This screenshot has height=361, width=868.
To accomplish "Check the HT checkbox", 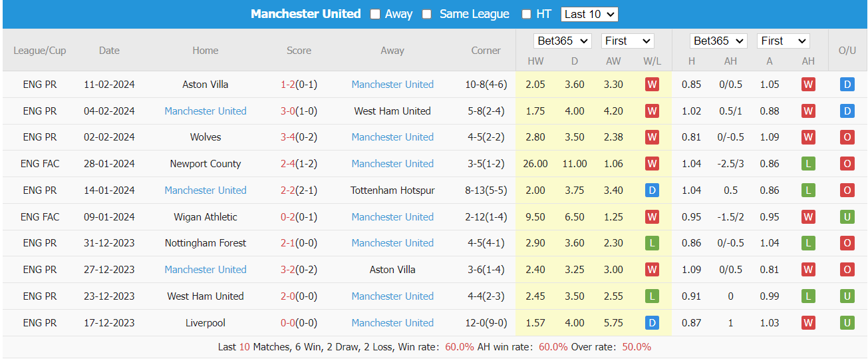I will pos(527,14).
